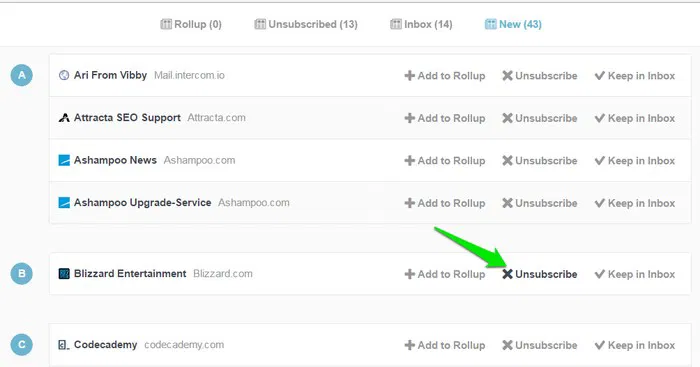Click the Attracta SEO Support logo icon
Image resolution: width=700 pixels, height=367 pixels.
pyautogui.click(x=64, y=118)
